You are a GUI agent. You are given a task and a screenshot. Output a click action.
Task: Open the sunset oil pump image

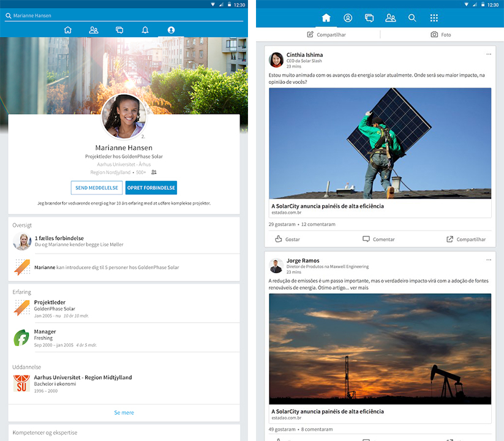click(380, 349)
